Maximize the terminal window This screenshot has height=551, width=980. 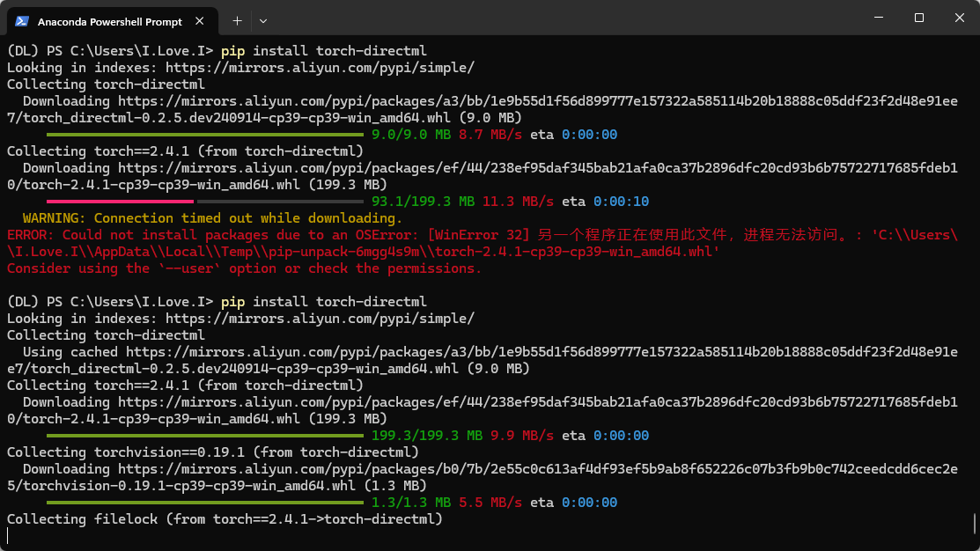pos(918,18)
